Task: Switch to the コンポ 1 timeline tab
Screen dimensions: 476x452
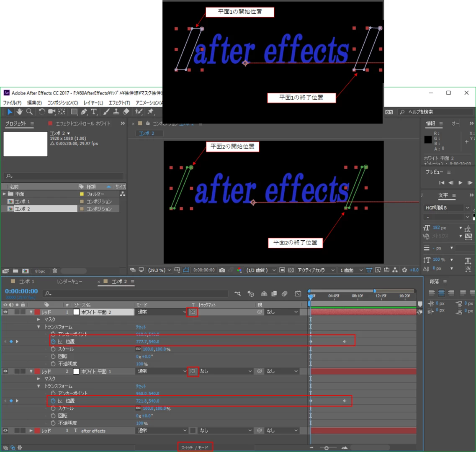Action: 27,281
